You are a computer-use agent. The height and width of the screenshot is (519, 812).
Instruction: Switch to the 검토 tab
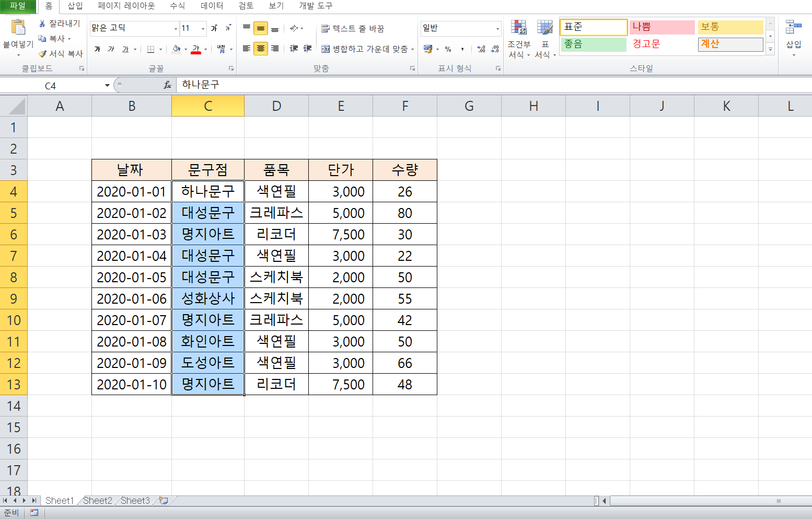[246, 6]
